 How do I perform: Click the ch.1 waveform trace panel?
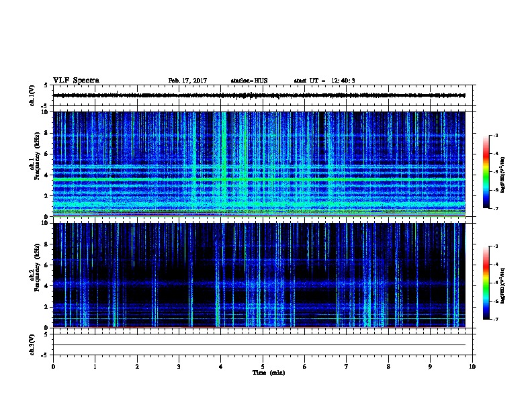pyautogui.click(x=263, y=95)
